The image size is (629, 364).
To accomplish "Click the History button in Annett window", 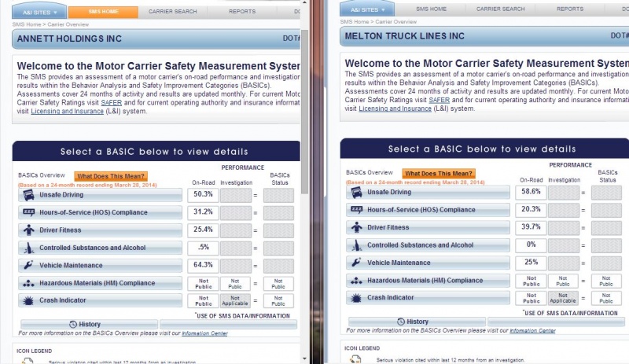I will click(89, 324).
